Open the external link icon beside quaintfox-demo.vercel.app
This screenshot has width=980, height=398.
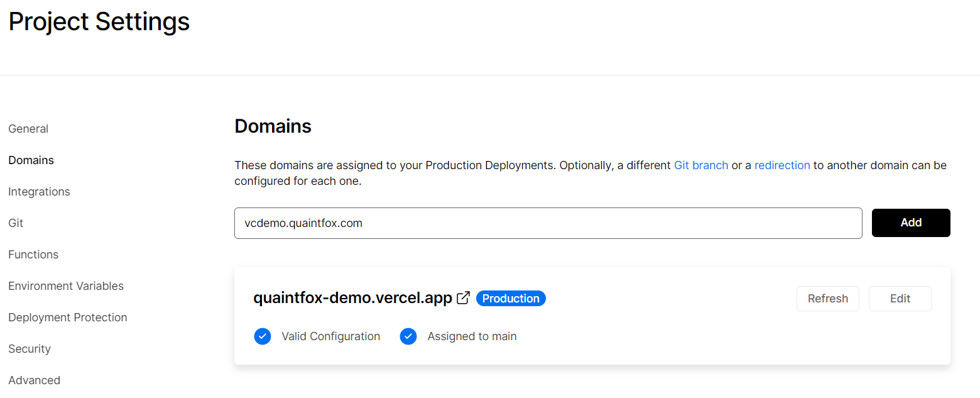pyautogui.click(x=464, y=298)
